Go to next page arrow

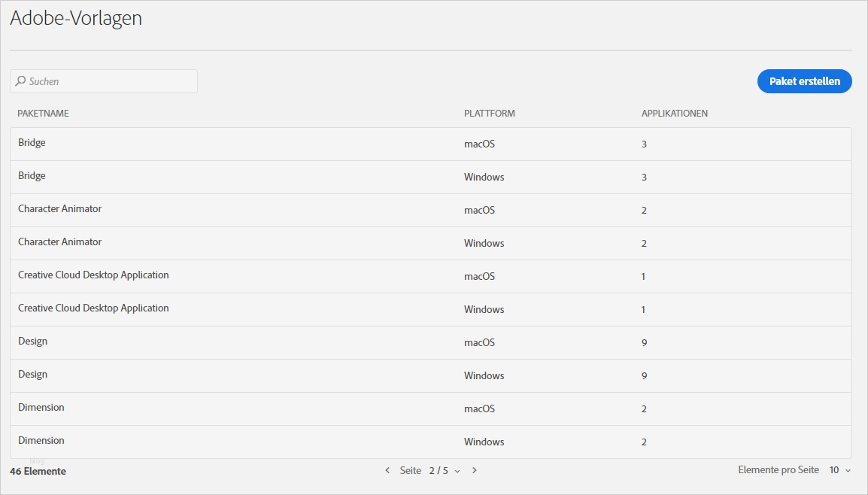[x=475, y=470]
